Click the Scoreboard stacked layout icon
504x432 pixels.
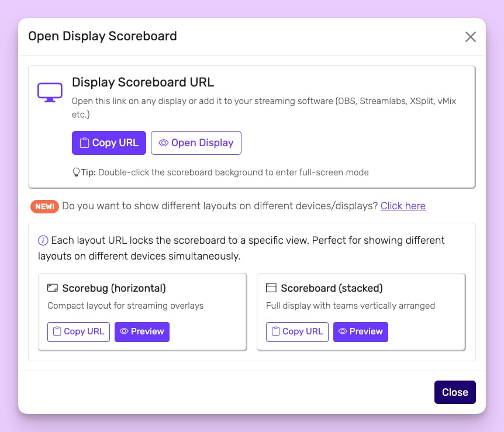click(x=271, y=288)
